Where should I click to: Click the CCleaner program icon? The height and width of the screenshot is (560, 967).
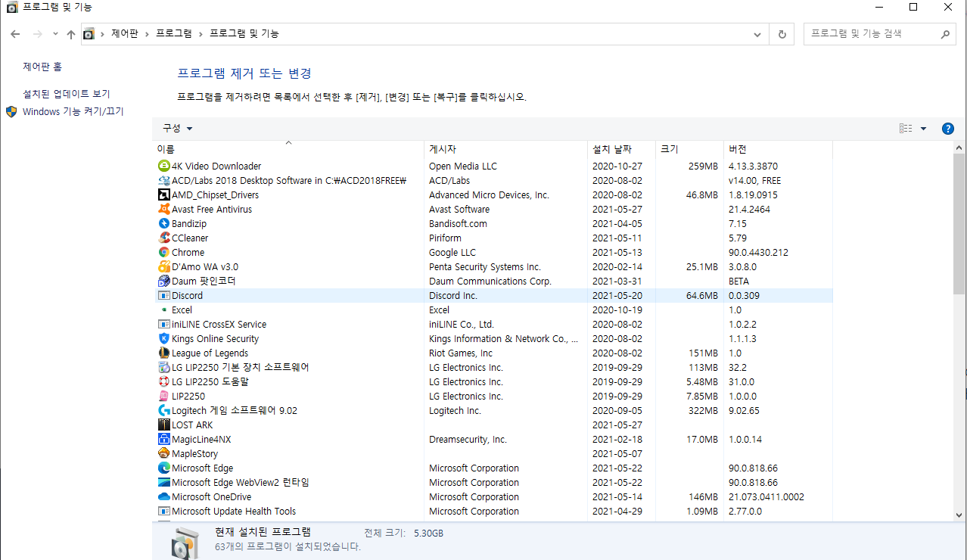164,238
